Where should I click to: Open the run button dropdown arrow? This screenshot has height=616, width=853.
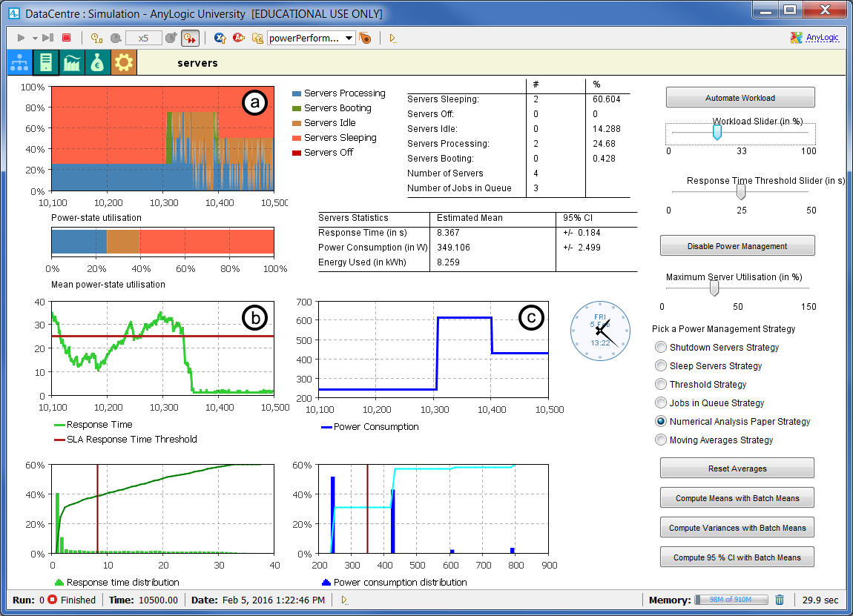(35, 38)
